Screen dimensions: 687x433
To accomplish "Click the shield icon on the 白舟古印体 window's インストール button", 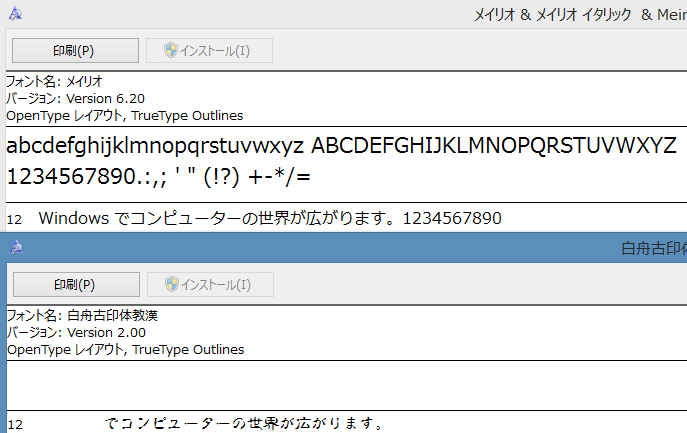I will [x=171, y=284].
